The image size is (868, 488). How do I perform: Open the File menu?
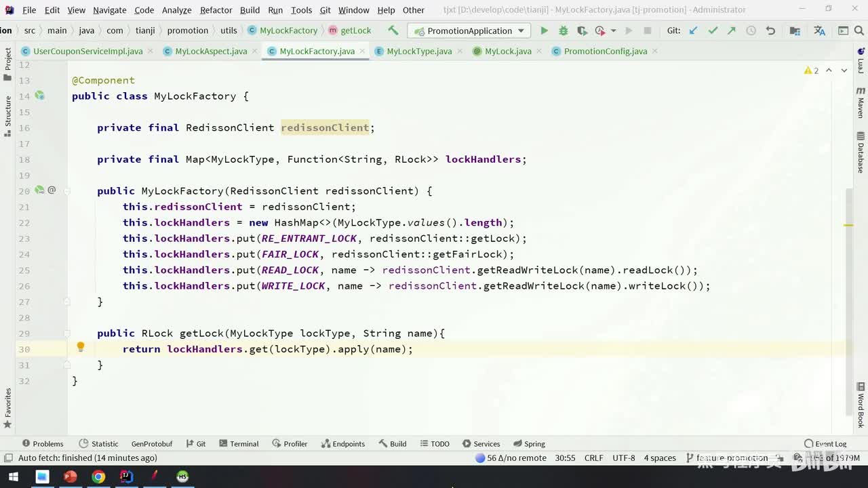point(29,10)
